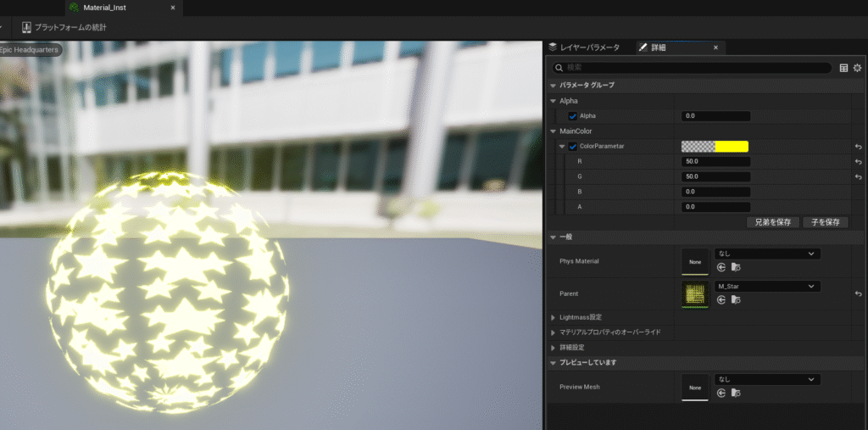Open the details panel settings gear
Image resolution: width=868 pixels, height=430 pixels.
858,68
